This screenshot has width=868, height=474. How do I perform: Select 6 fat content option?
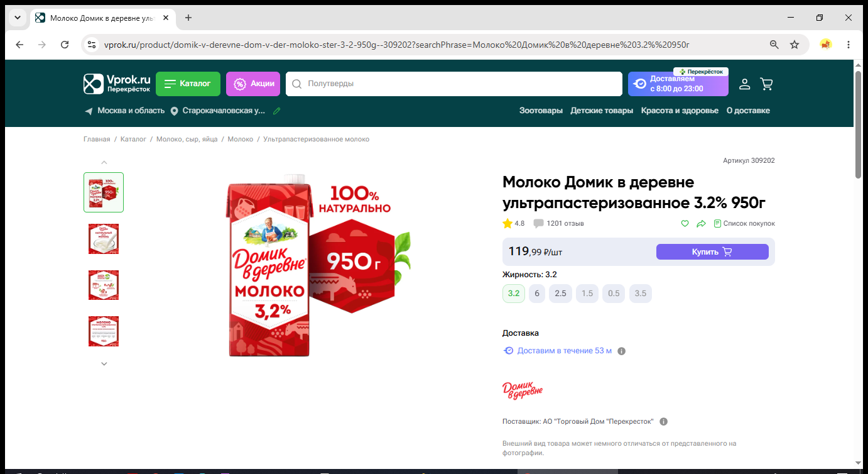[537, 294]
